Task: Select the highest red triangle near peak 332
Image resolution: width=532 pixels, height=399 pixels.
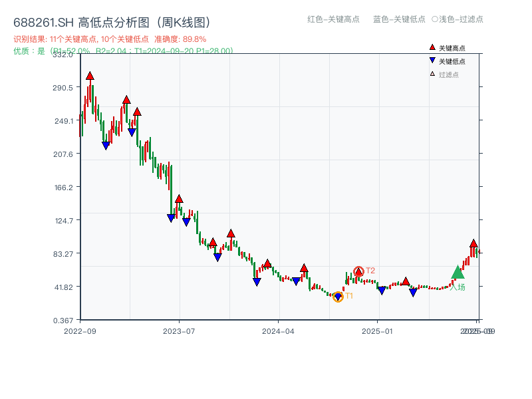Action: pyautogui.click(x=88, y=76)
